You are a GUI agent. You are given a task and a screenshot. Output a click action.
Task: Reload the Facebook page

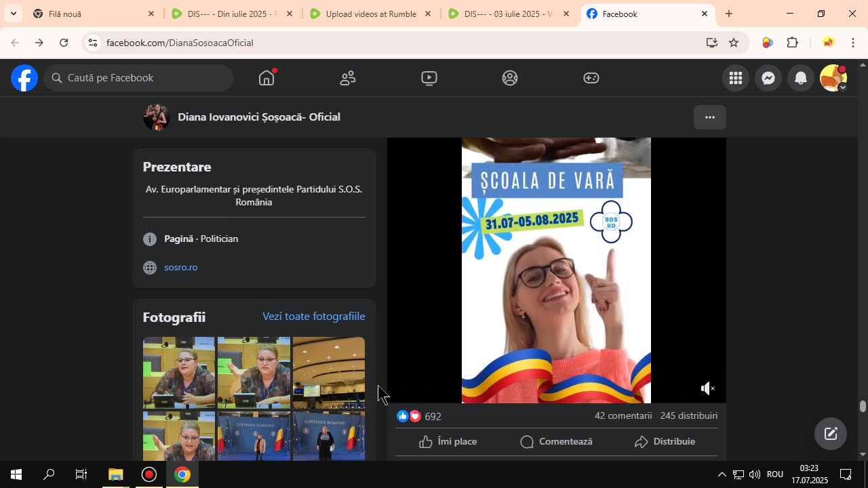64,43
